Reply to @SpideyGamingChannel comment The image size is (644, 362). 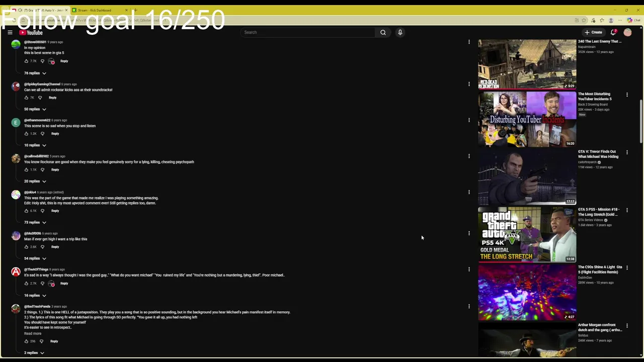tap(52, 98)
